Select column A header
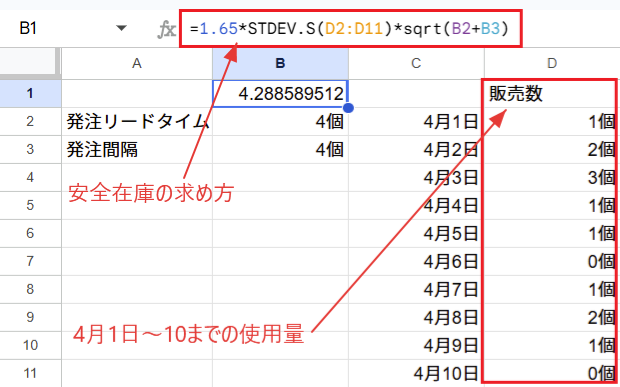 [x=137, y=63]
